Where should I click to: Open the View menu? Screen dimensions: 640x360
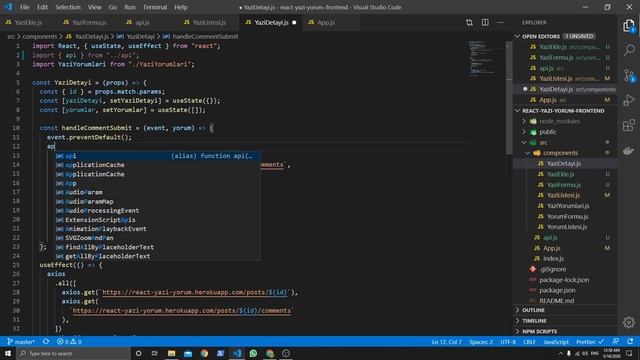pos(94,7)
